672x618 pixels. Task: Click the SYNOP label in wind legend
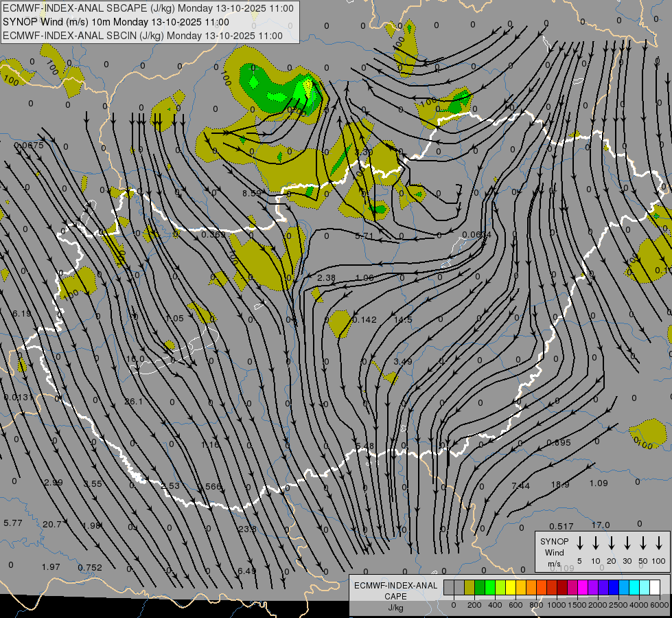pos(554,541)
